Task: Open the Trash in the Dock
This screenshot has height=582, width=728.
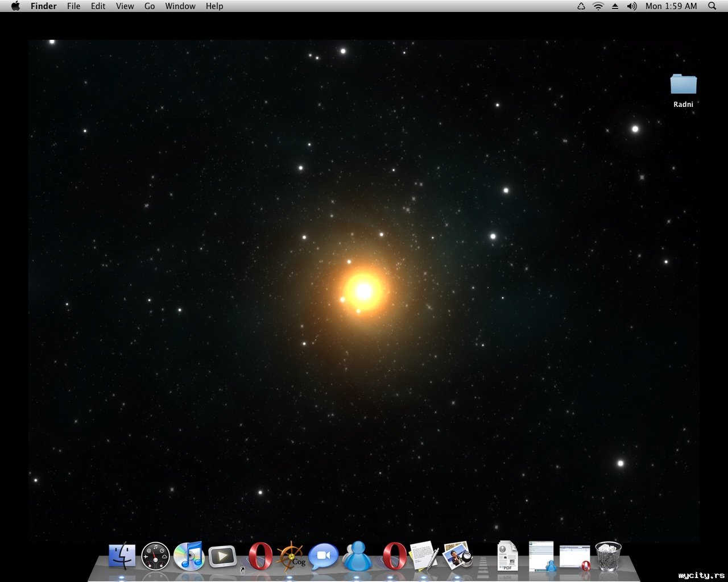Action: pos(608,556)
